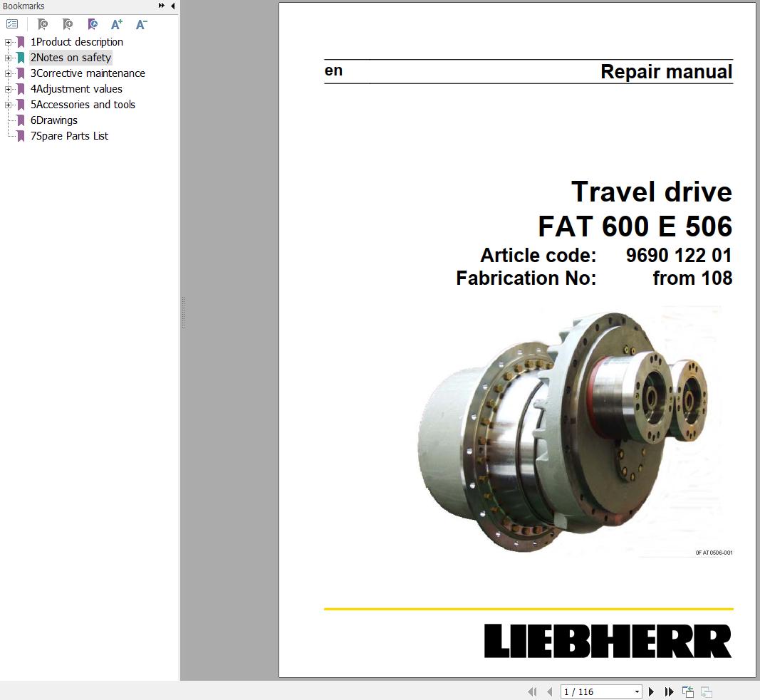Click the add new bookmark icon
Image resolution: width=760 pixels, height=700 pixels.
pos(68,23)
